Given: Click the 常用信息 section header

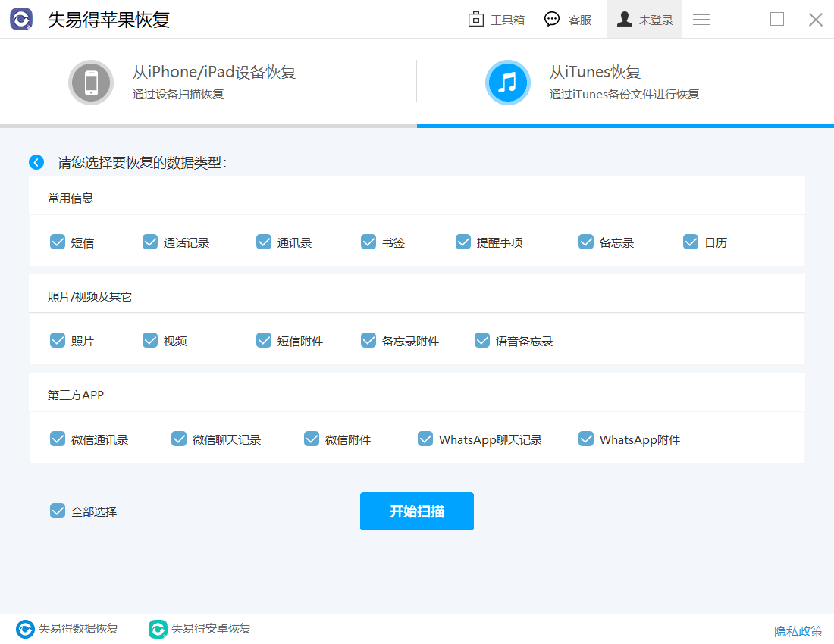Looking at the screenshot, I should click(71, 199).
